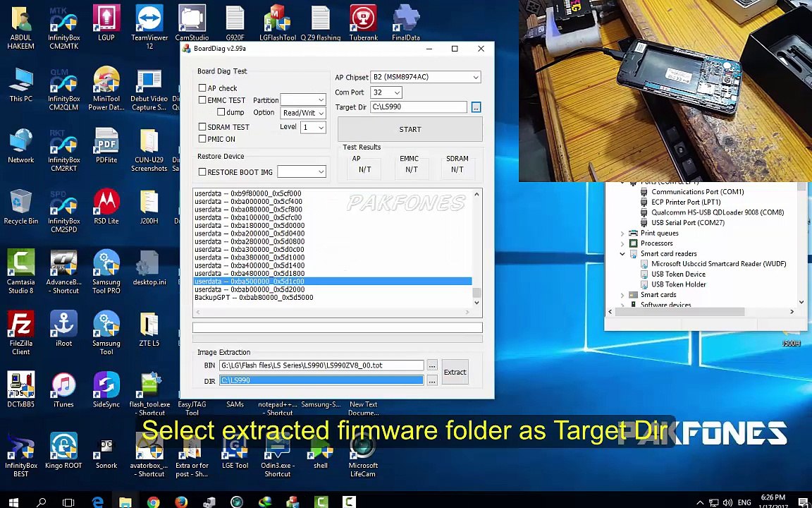Click the volume icon in system tray
This screenshot has height=508, width=812.
click(x=727, y=502)
